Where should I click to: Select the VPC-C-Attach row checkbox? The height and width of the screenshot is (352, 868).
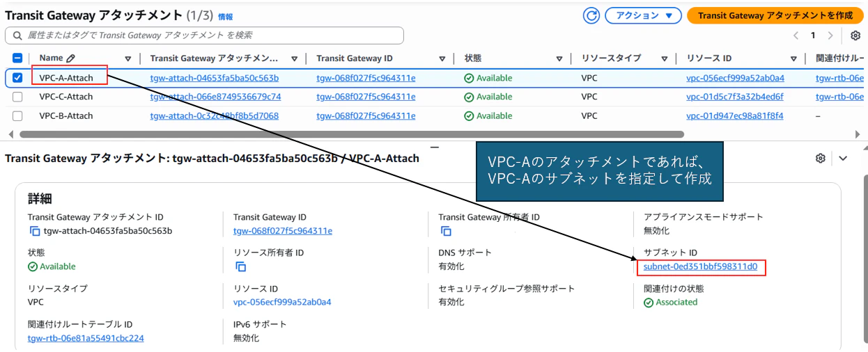[17, 97]
